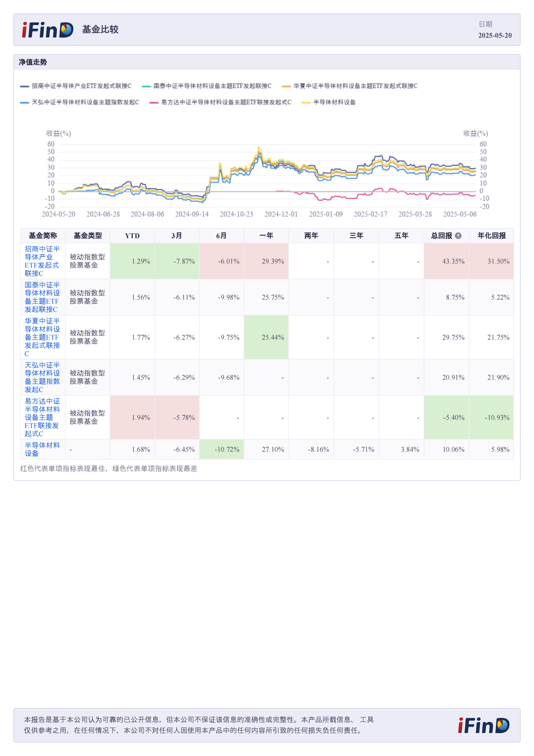
Task: Click x-axis label 2025-05-06 on chart
Action: [460, 214]
